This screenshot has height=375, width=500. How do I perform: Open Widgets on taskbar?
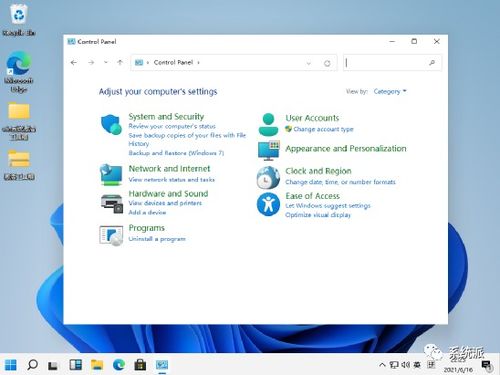[x=75, y=365]
